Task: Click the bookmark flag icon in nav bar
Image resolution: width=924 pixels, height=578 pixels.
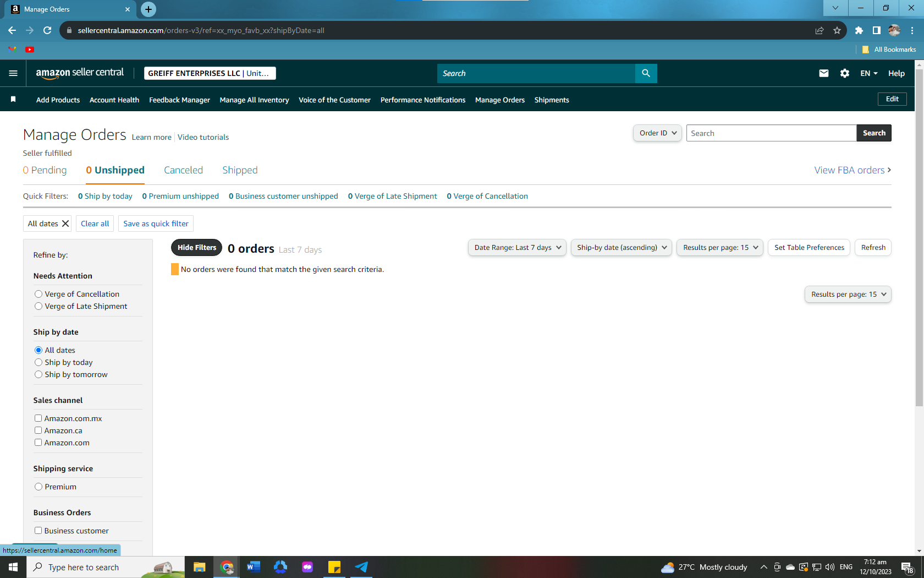Action: point(13,99)
